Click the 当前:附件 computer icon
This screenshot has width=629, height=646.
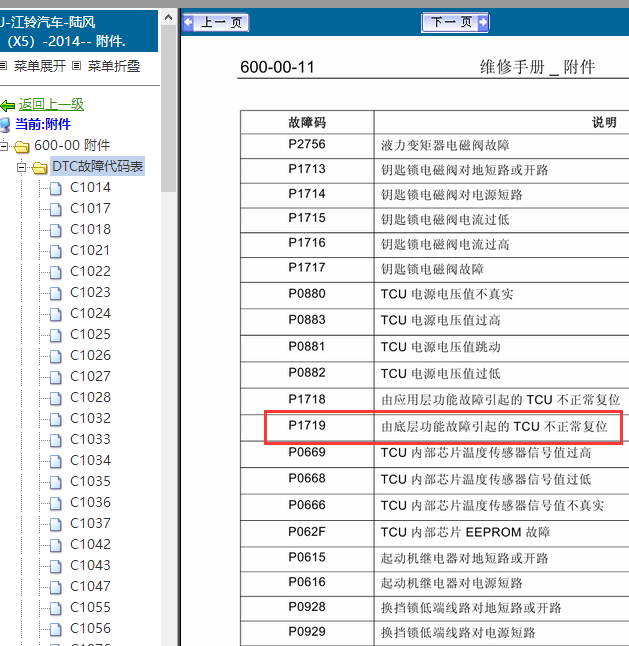[5, 124]
